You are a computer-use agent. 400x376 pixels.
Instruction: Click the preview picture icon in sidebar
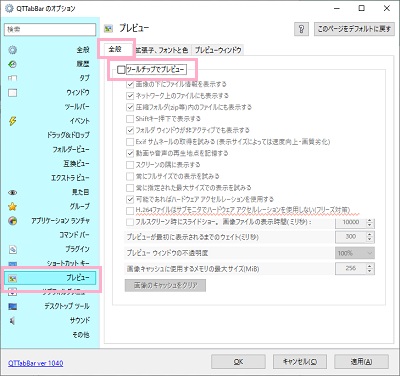pyautogui.click(x=12, y=279)
